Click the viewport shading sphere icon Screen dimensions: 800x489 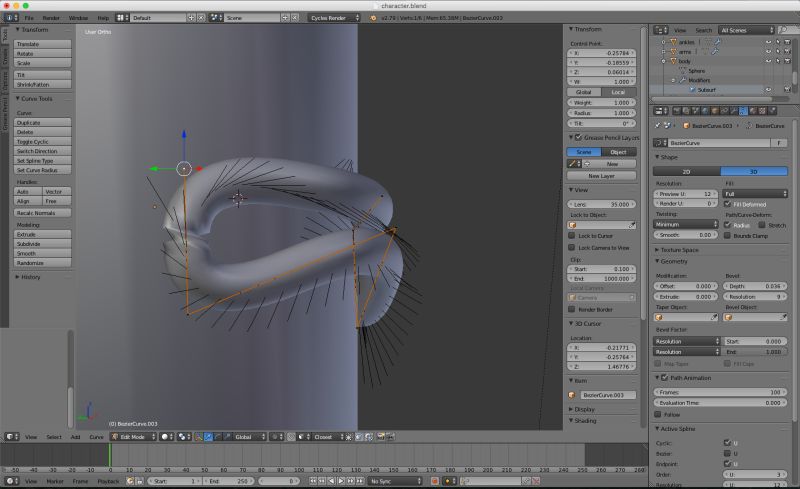167,437
